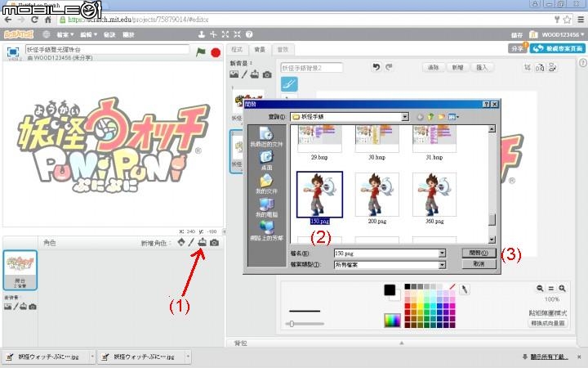Redo the paint edit

[389, 67]
